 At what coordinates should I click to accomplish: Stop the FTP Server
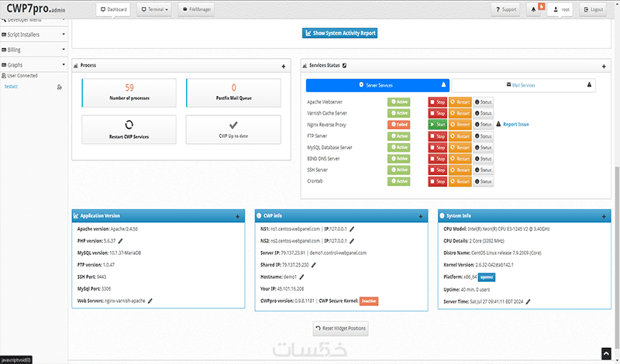click(437, 136)
